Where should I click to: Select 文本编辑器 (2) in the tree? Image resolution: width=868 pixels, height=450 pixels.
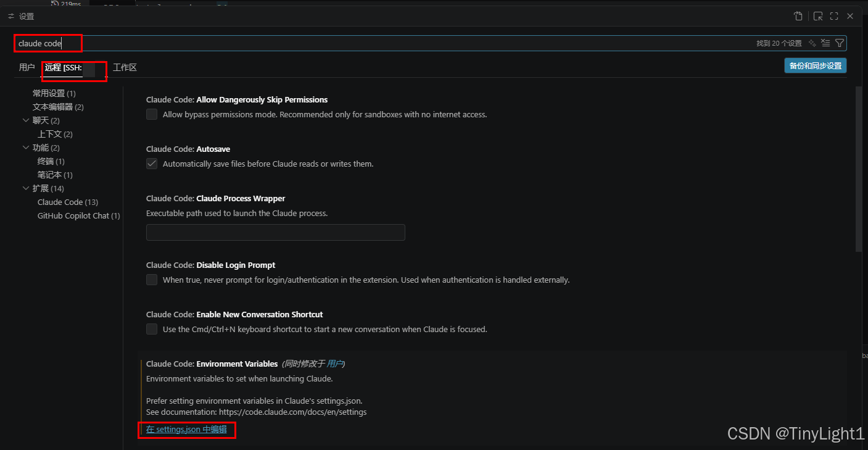click(58, 107)
